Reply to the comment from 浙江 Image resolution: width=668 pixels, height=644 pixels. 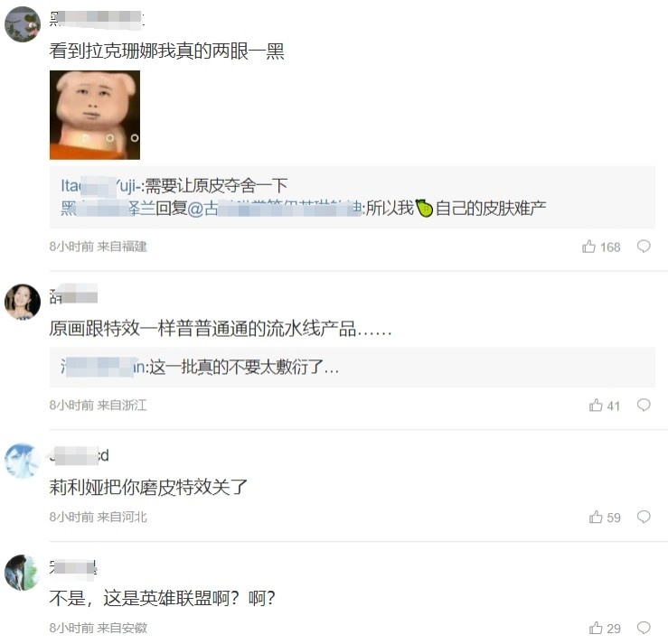click(x=644, y=405)
